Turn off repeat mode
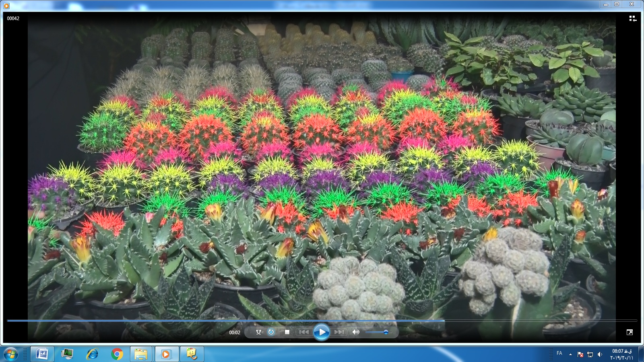This screenshot has width=644, height=362. click(x=271, y=332)
